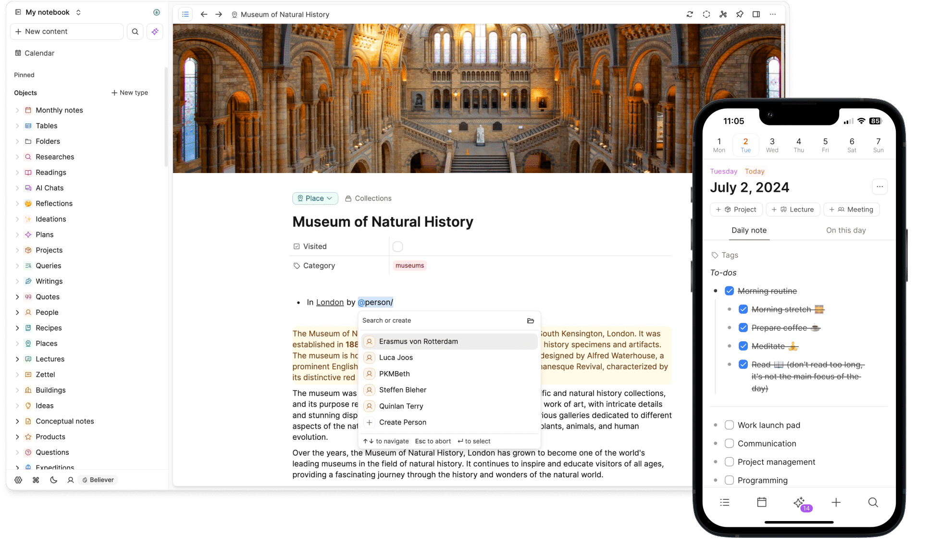Open the account person icon at sidebar bottom
This screenshot has height=560, width=929.
(x=71, y=480)
